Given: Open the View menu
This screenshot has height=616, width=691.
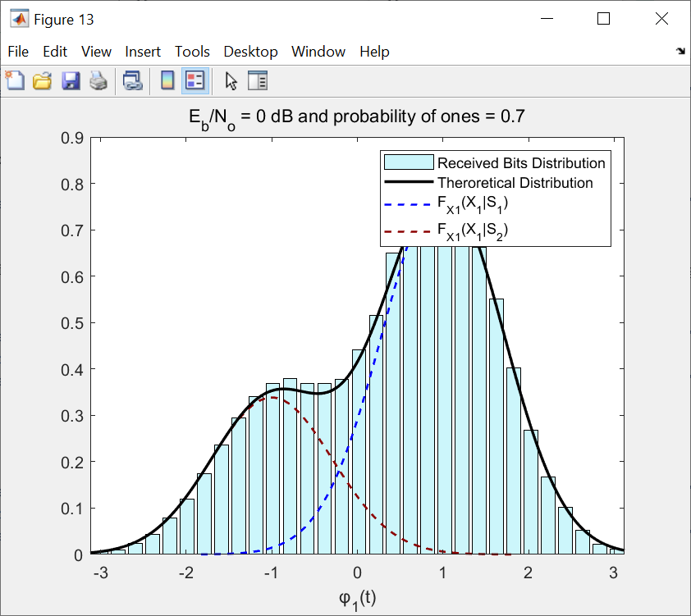Looking at the screenshot, I should click(96, 52).
